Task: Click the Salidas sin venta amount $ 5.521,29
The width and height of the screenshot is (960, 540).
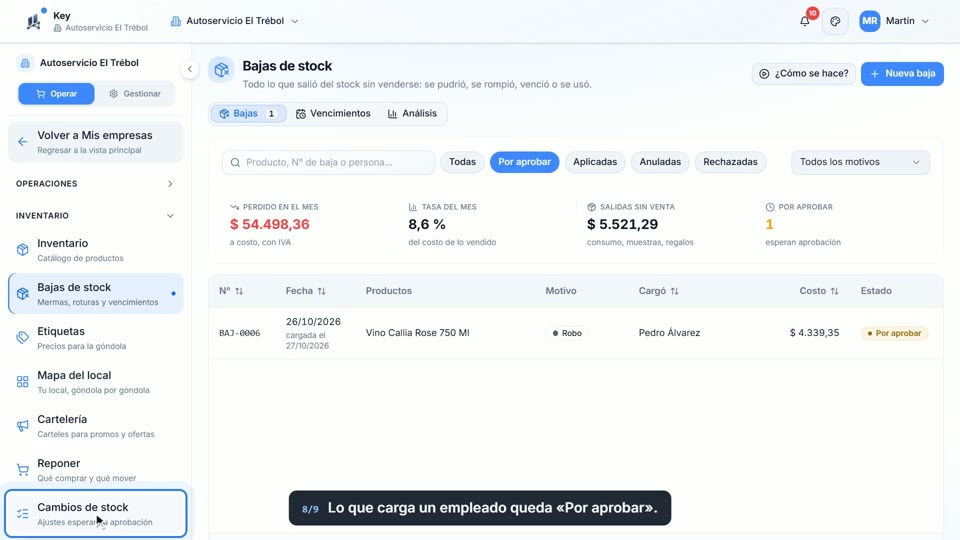Action: click(x=622, y=225)
